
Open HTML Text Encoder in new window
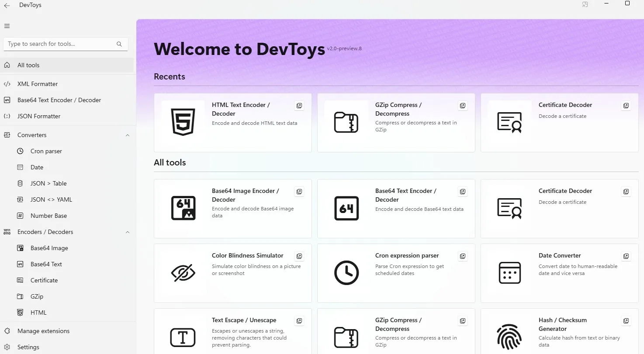pos(299,106)
